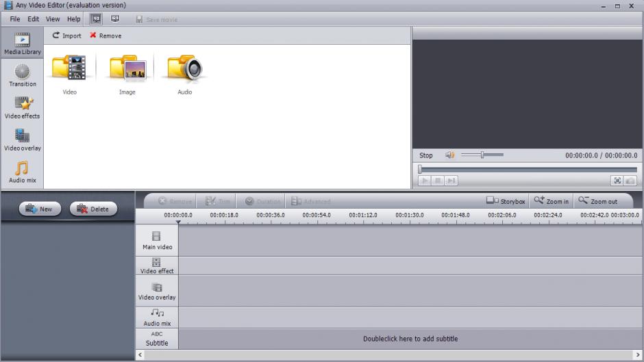
Task: Switch to Storybox view
Action: [x=506, y=201]
